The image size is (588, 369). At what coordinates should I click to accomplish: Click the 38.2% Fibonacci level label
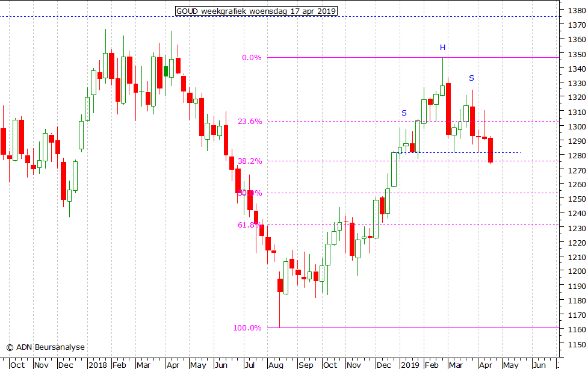click(250, 161)
